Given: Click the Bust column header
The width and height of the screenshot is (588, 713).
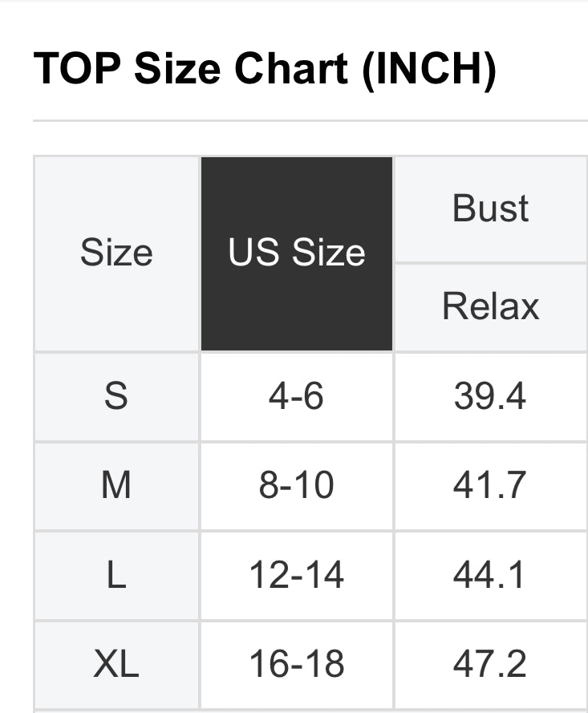Looking at the screenshot, I should [491, 209].
